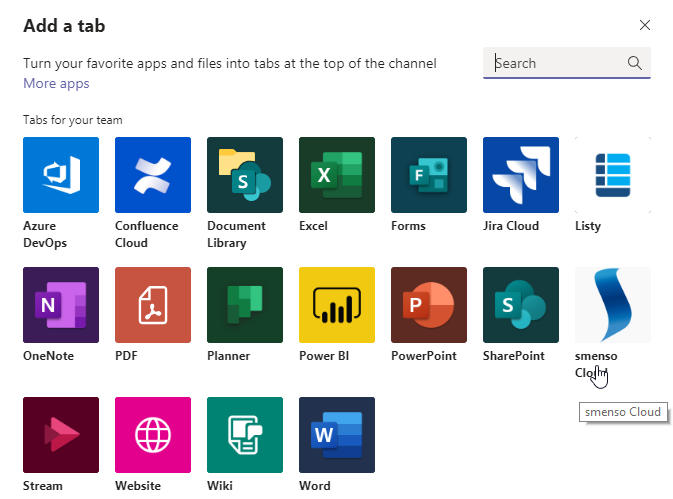
Task: Select the Stream app icon
Action: pyautogui.click(x=61, y=435)
